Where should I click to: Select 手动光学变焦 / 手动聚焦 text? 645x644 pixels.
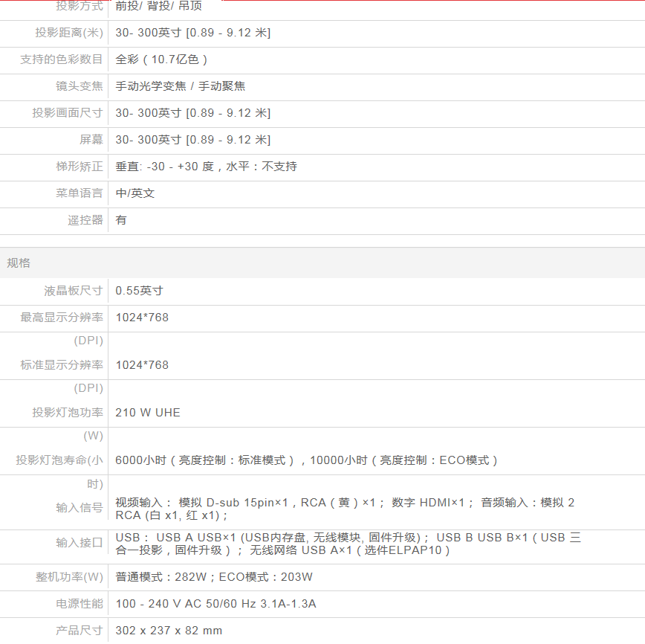click(180, 86)
